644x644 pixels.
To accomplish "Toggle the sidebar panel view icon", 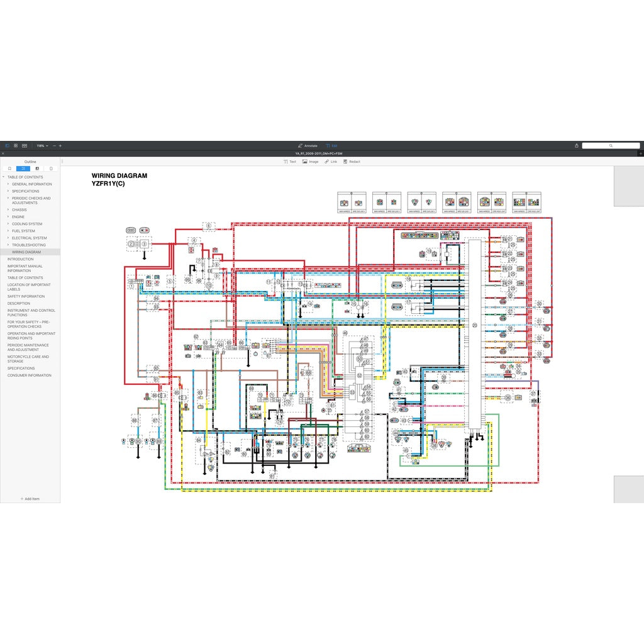I will [x=8, y=145].
